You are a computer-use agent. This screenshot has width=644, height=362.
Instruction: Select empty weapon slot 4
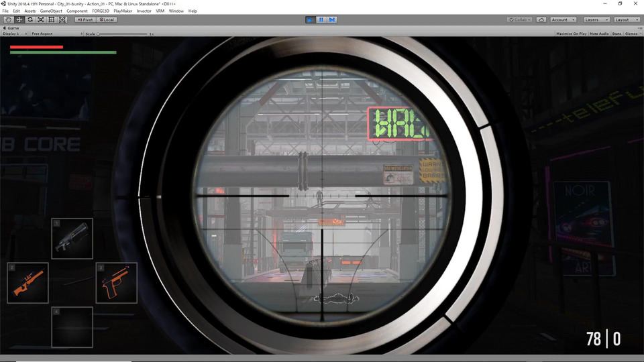[x=72, y=327]
